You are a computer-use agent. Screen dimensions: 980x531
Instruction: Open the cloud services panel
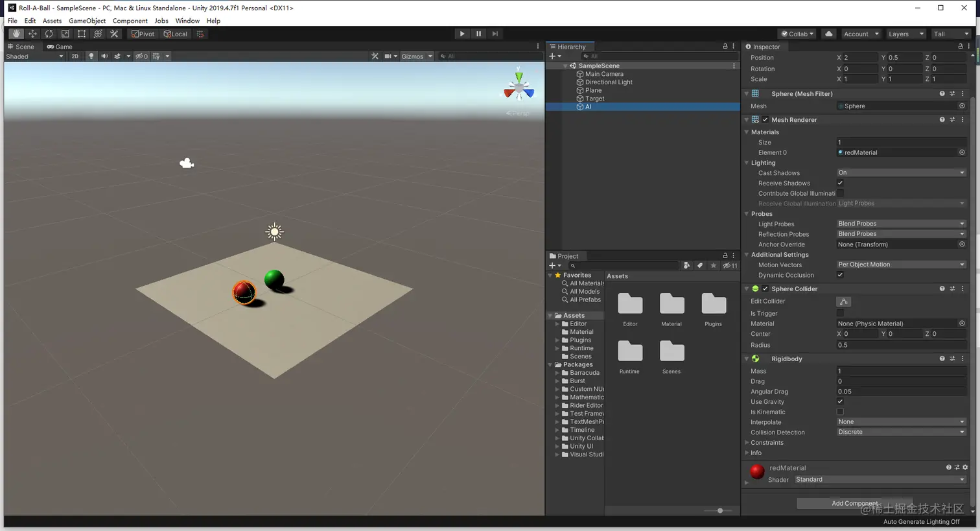(x=828, y=34)
